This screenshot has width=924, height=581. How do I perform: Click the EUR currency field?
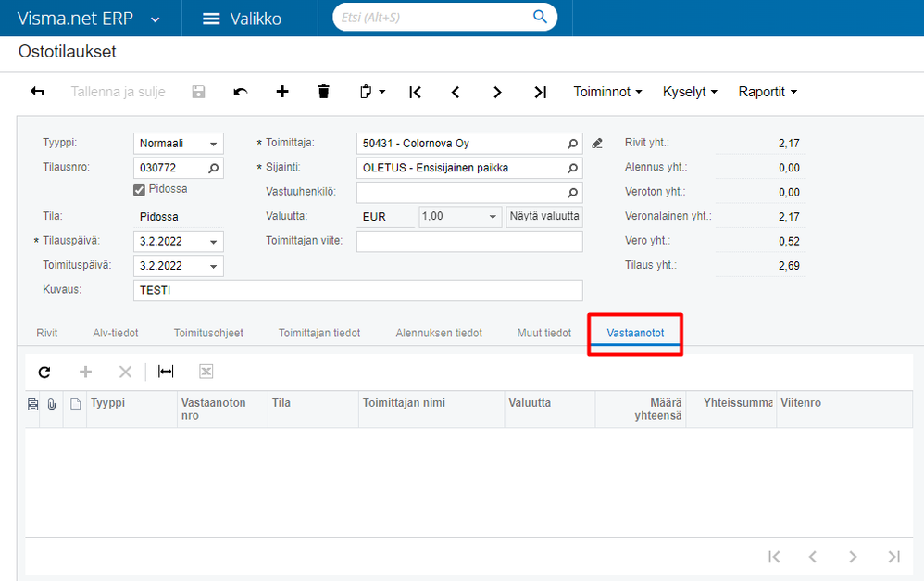[386, 217]
